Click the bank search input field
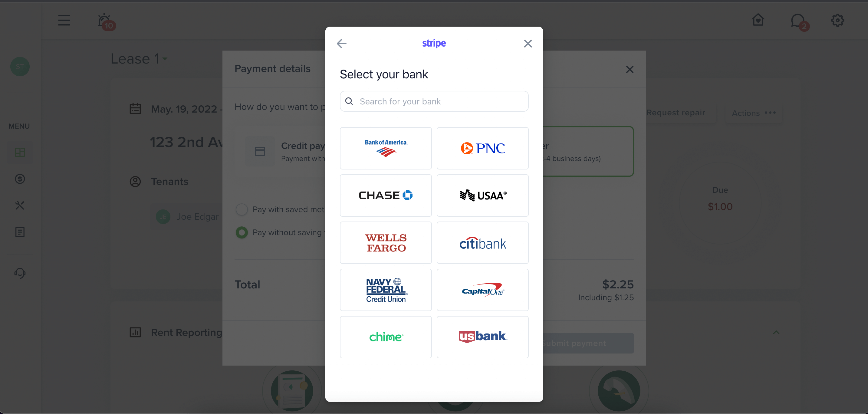The height and width of the screenshot is (414, 868). pyautogui.click(x=434, y=101)
